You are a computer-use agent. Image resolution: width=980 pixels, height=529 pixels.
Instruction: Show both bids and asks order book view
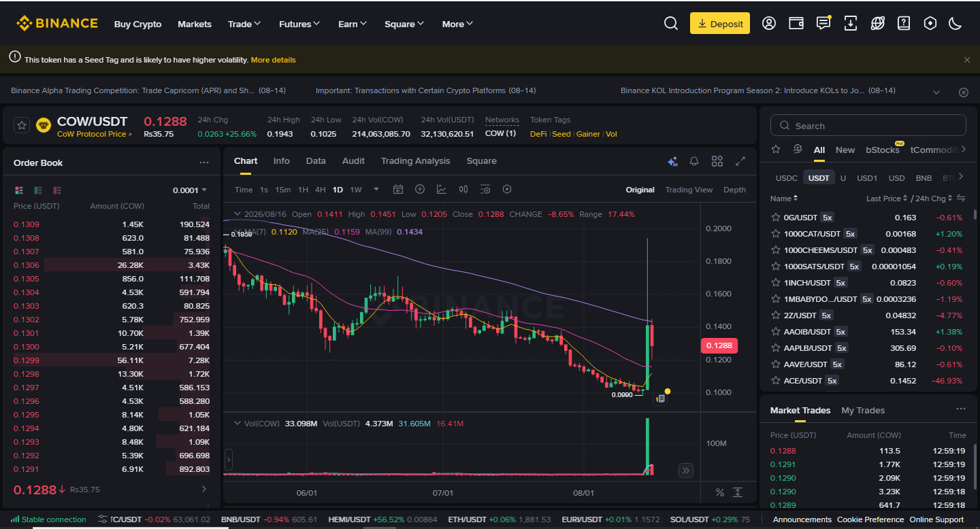click(x=19, y=190)
